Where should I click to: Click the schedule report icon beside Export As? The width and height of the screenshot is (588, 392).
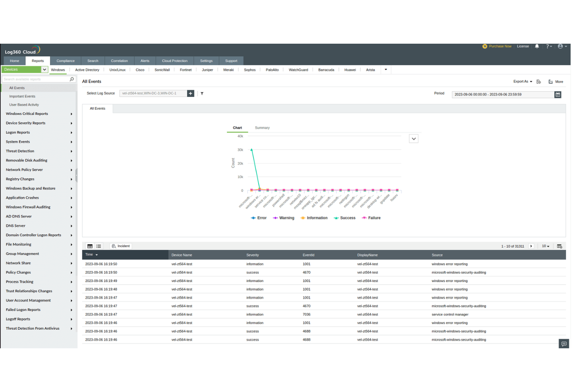(539, 82)
